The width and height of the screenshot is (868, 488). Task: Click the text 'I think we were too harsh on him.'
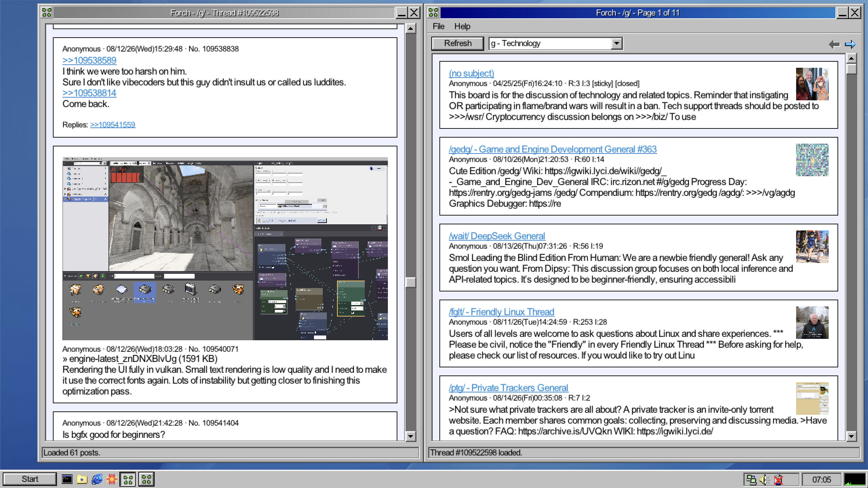pos(124,71)
